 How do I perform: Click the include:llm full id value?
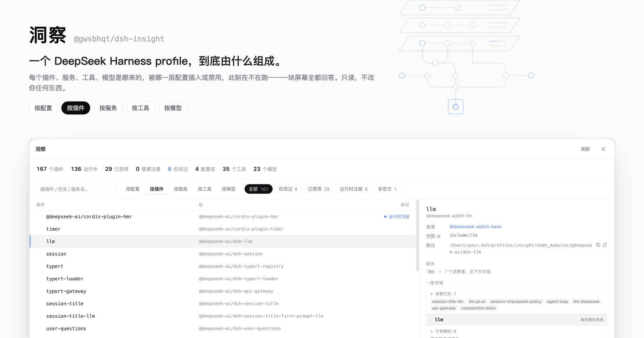click(463, 235)
